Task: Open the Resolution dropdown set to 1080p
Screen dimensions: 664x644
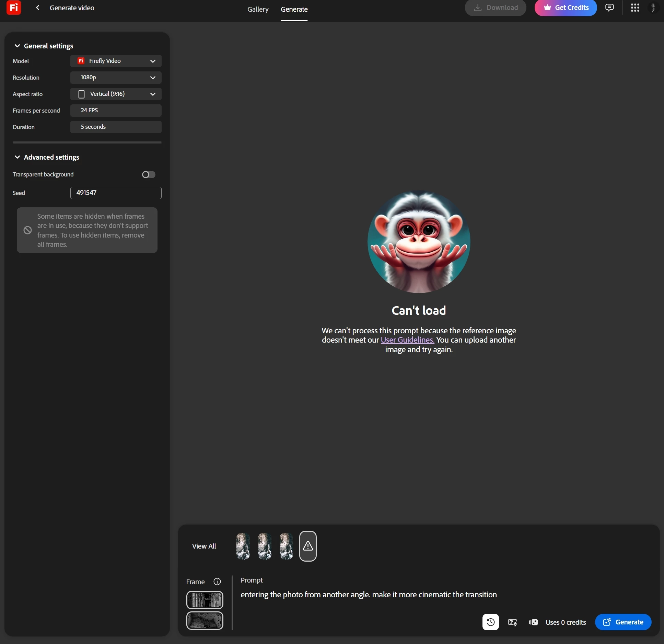Action: coord(116,78)
